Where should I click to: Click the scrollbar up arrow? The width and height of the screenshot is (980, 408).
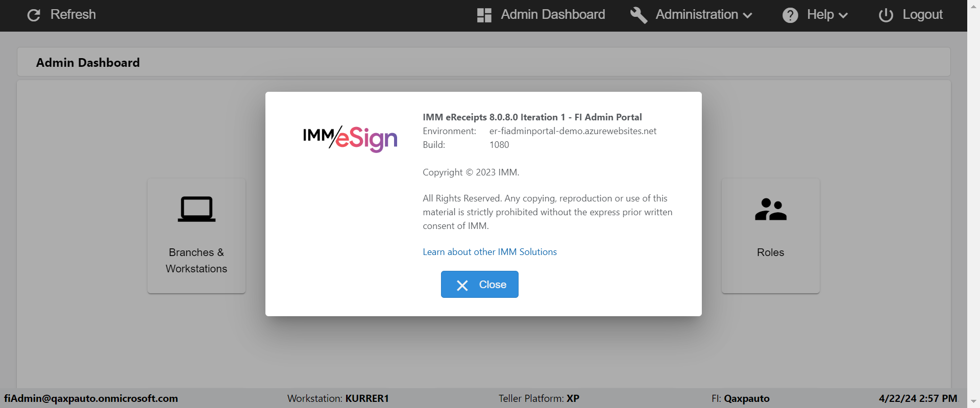point(973,6)
